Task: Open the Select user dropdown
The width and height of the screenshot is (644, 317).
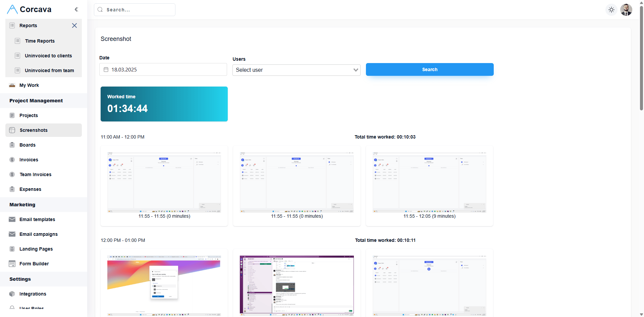Action: (x=296, y=70)
